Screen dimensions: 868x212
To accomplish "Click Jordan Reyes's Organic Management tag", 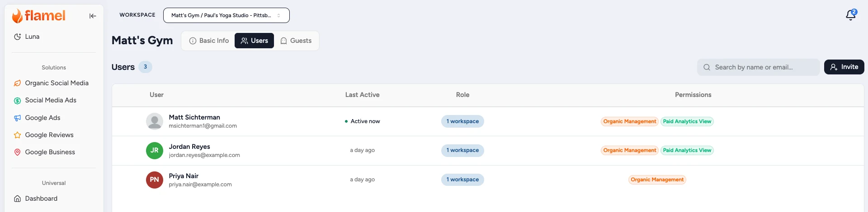I will [x=629, y=150].
